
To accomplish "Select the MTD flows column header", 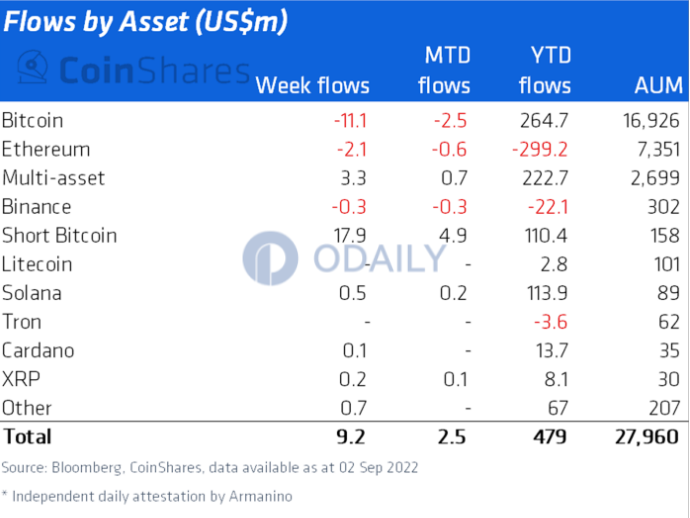I will 444,70.
